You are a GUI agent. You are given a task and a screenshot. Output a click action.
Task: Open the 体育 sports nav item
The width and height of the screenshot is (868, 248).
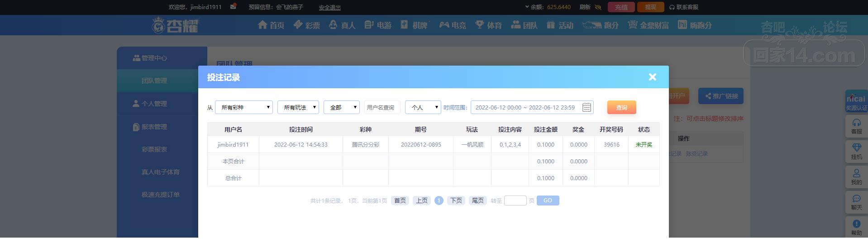click(488, 25)
